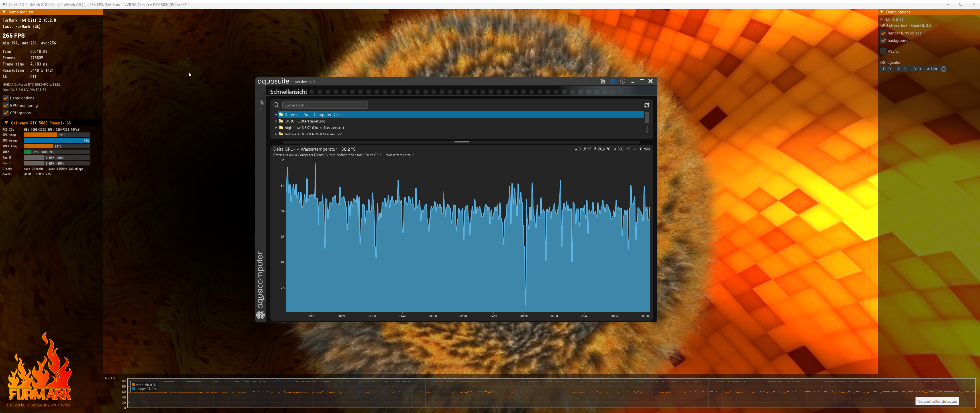Collapse the Demo monitor panel header
Image resolution: width=980 pixels, height=413 pixels.
tap(4, 12)
